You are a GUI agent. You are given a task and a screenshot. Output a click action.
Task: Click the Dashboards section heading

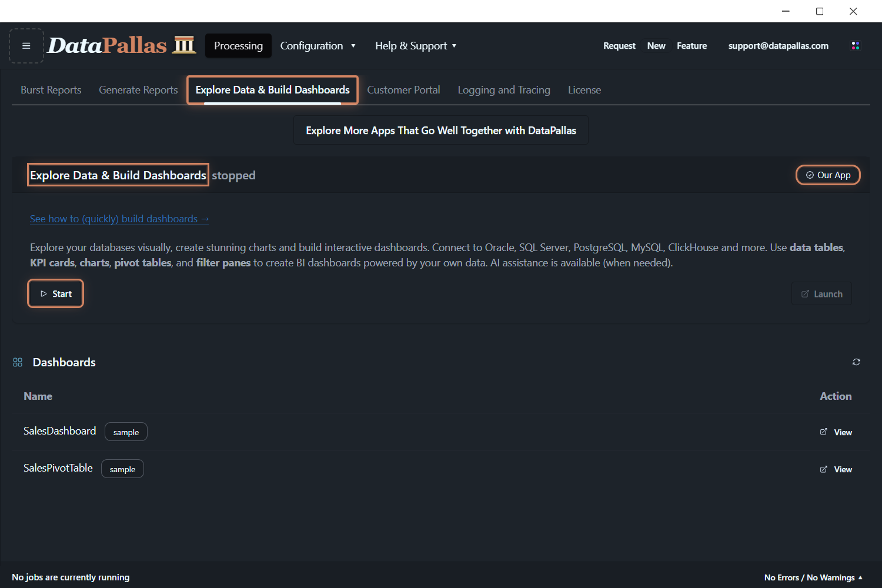pos(64,362)
